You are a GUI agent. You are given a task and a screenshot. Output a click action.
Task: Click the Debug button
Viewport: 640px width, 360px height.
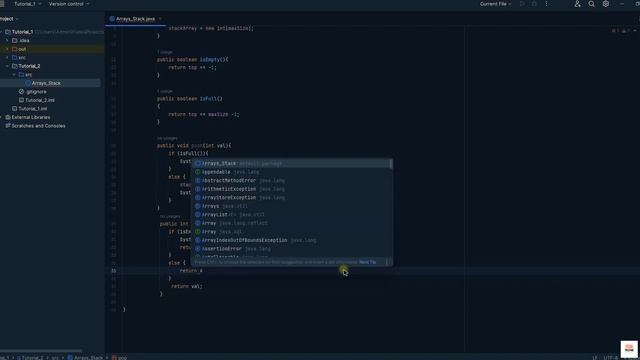pyautogui.click(x=534, y=4)
